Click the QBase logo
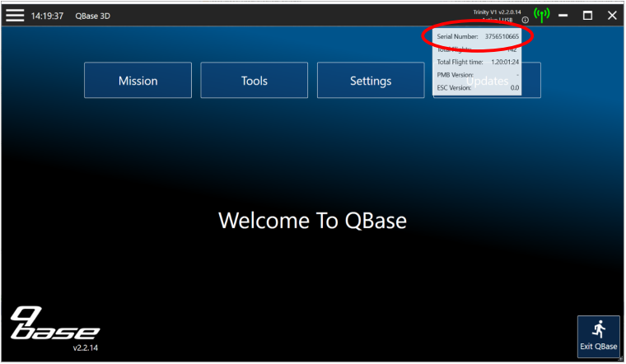 [54, 324]
